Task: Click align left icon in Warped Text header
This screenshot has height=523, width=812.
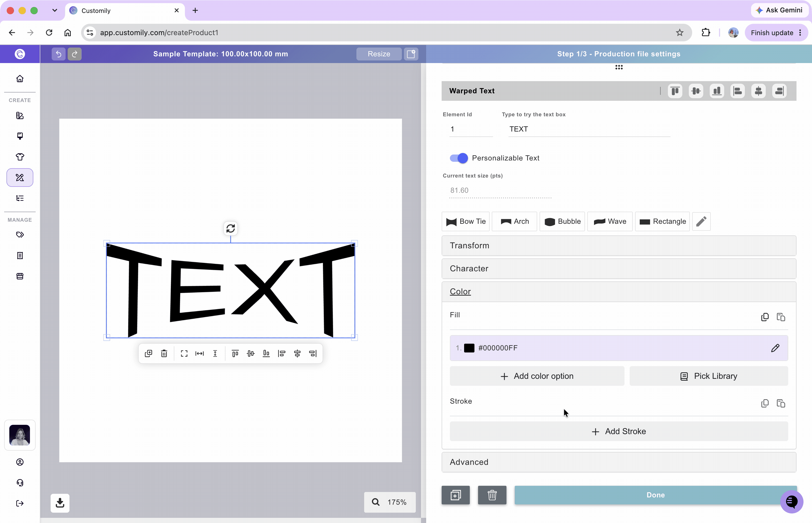Action: [x=738, y=91]
